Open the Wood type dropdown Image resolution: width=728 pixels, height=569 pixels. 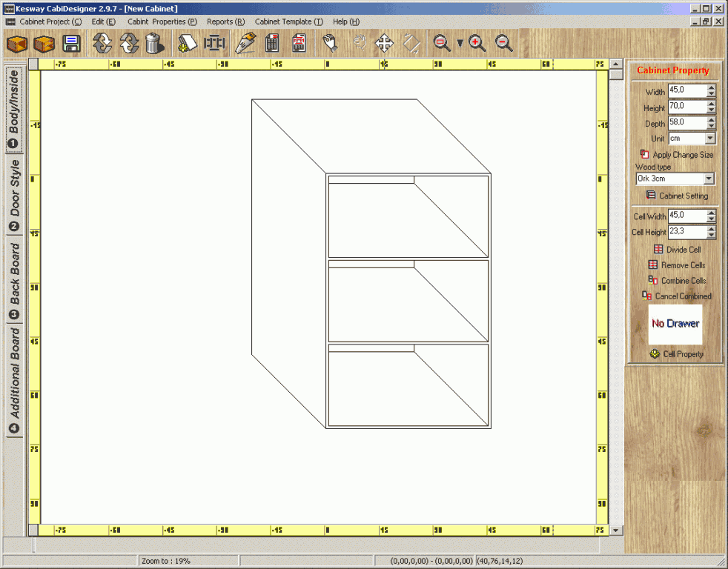709,179
